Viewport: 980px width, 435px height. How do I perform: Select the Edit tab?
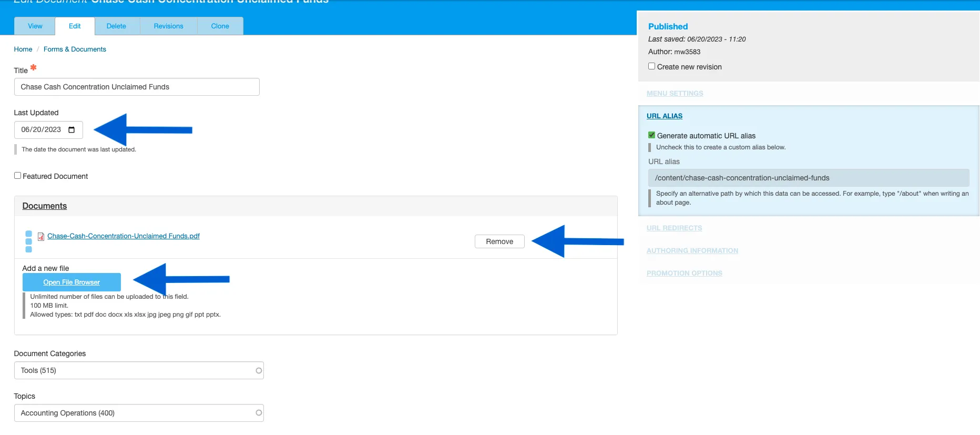coord(75,26)
